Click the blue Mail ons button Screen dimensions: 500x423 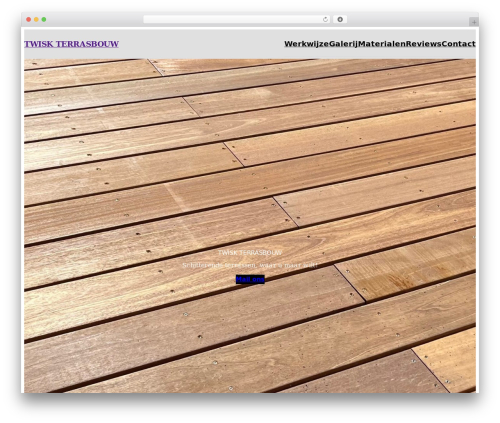[250, 279]
